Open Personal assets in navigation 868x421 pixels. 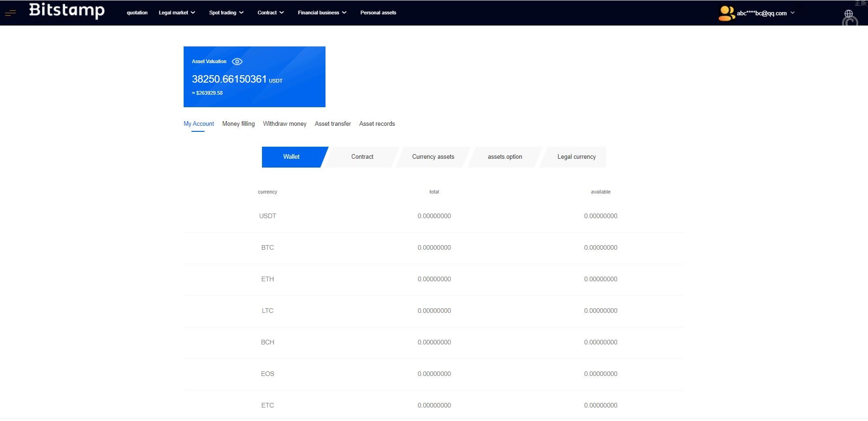pyautogui.click(x=378, y=13)
